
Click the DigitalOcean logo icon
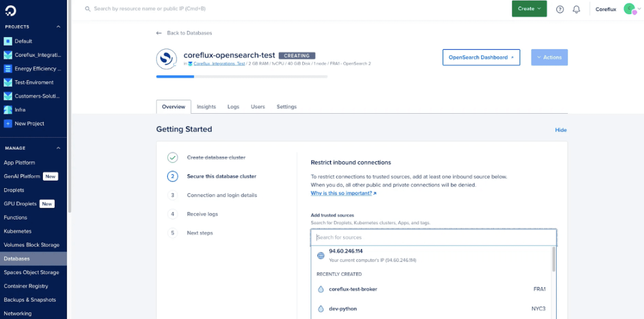[11, 10]
